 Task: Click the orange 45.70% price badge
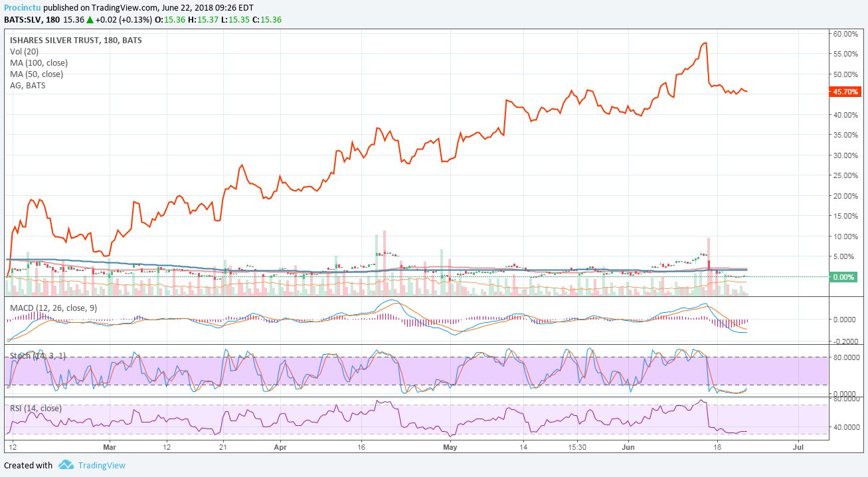pos(845,92)
